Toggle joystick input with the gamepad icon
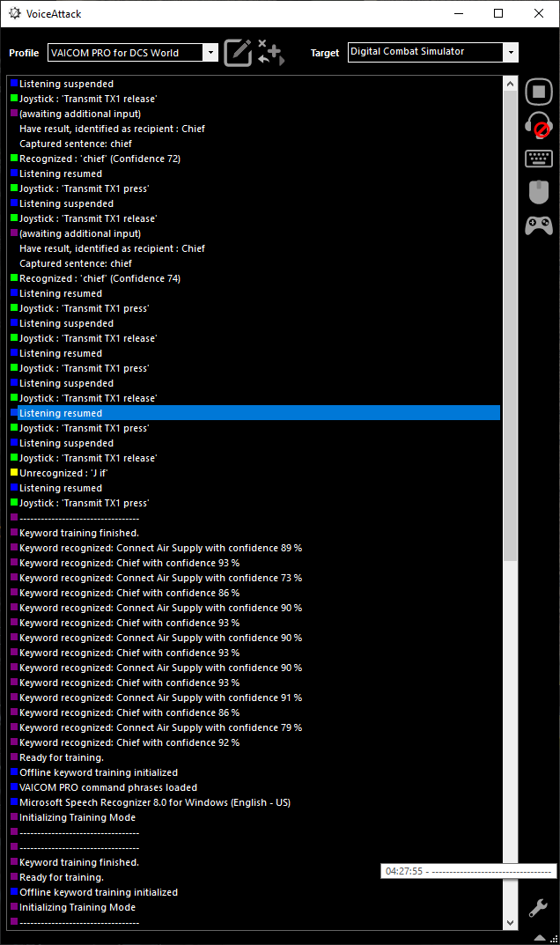Screen dimensions: 560x945 point(538,225)
